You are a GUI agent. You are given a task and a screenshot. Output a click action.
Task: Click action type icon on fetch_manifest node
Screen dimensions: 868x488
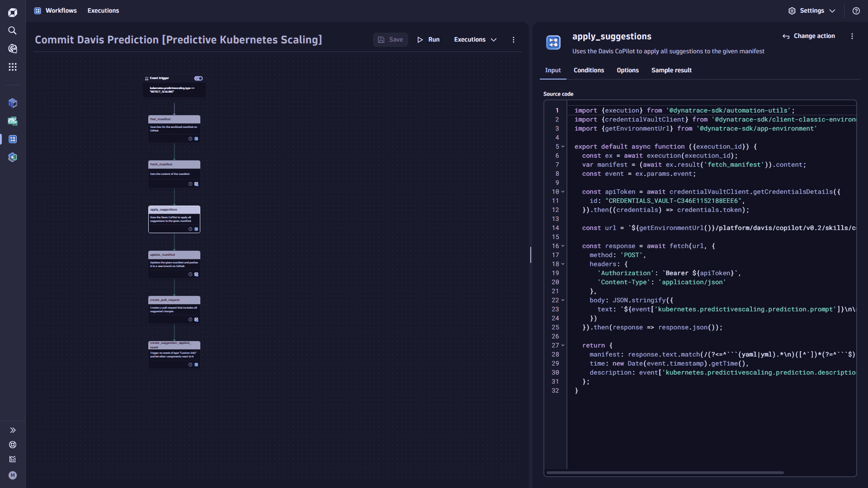[196, 184]
